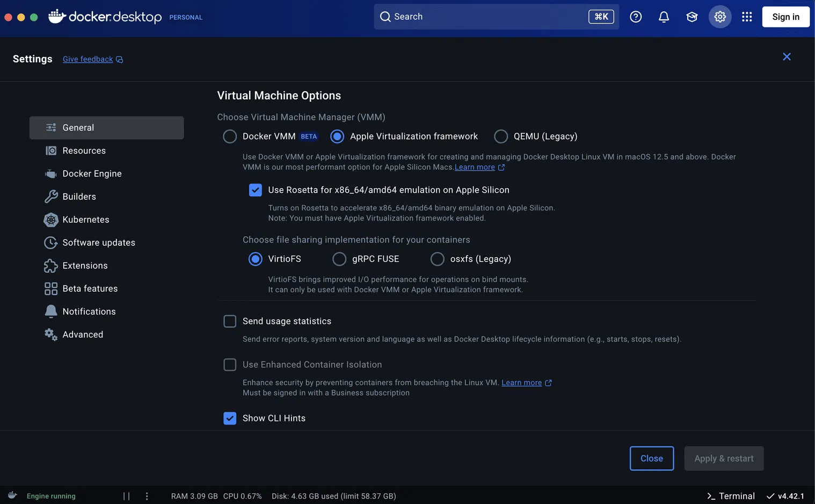Viewport: 815px width, 504px height.
Task: Click the Docker Desktop whale logo
Action: coord(57,17)
